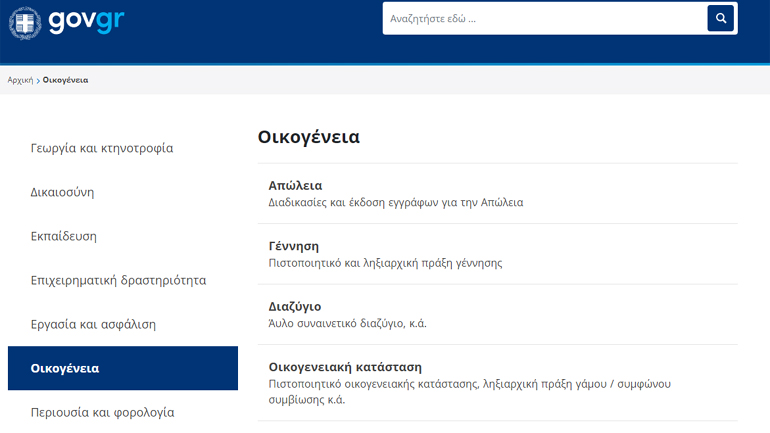Select the 'Διαζύγιο' subcategory link
770x433 pixels.
[295, 306]
